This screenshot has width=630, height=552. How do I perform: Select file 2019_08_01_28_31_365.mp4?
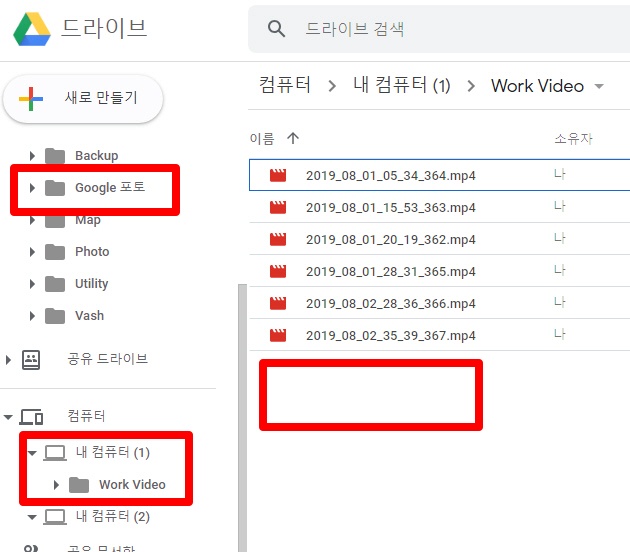(x=391, y=272)
